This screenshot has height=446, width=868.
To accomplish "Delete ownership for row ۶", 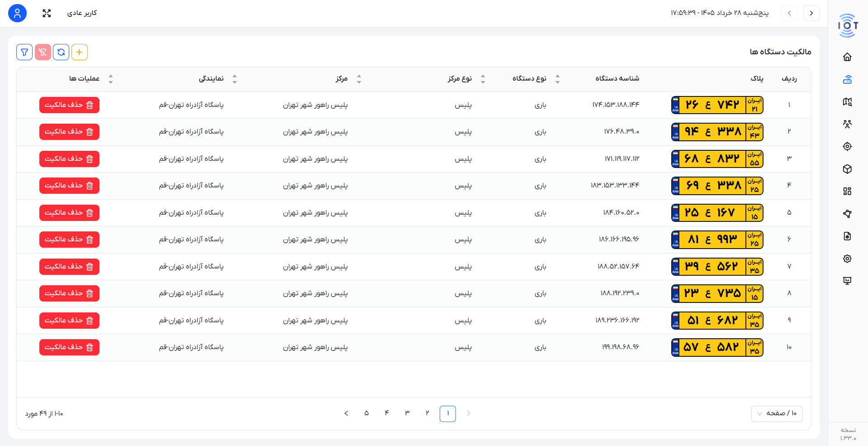I will [69, 240].
